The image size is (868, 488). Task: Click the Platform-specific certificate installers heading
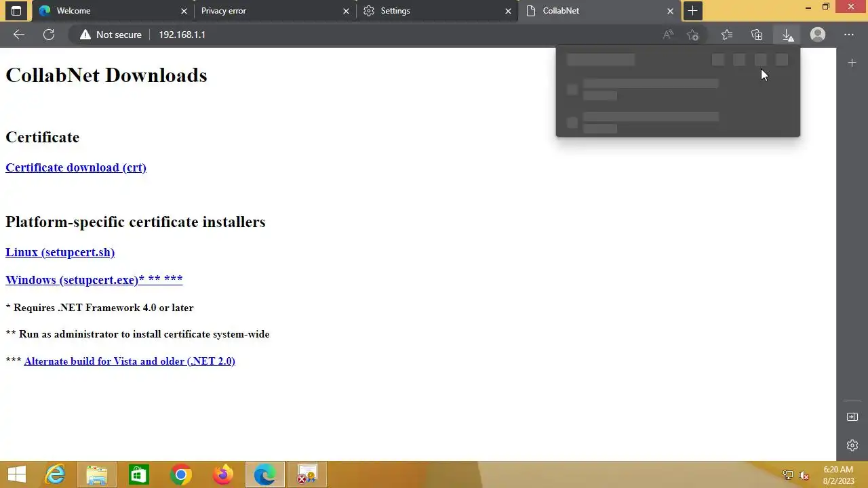coord(136,222)
